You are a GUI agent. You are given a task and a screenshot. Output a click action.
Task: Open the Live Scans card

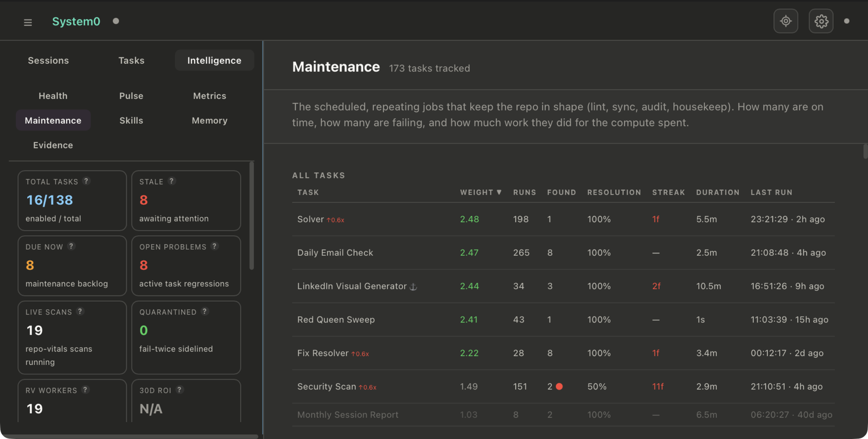click(72, 337)
